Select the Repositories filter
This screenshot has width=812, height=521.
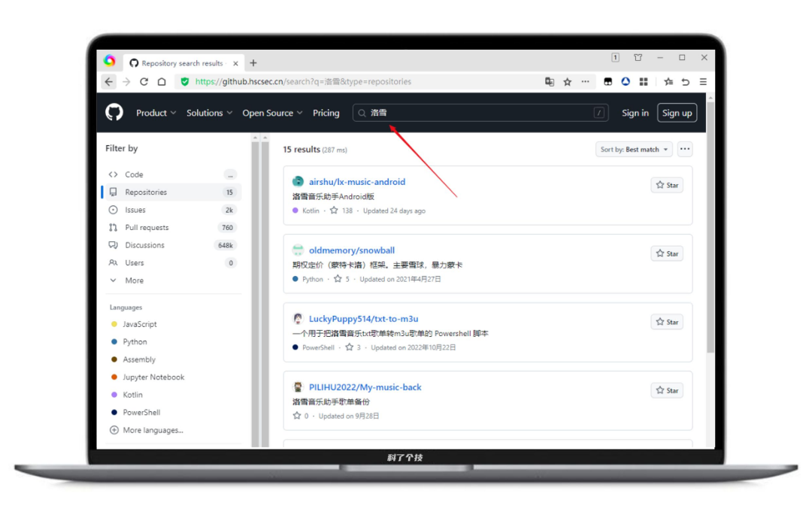[x=172, y=192]
